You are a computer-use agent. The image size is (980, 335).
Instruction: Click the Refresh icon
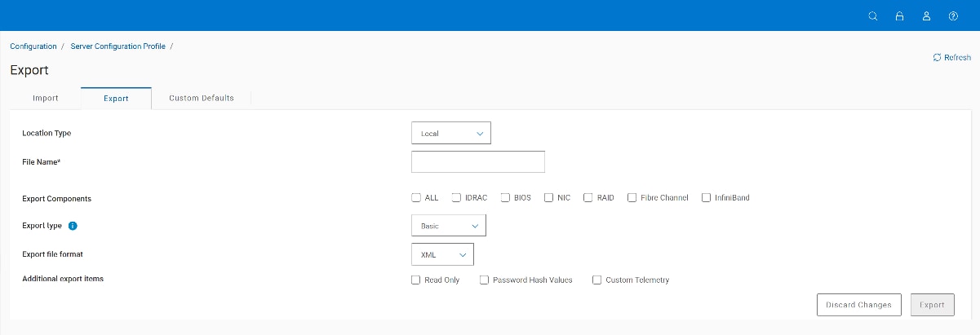pos(937,58)
